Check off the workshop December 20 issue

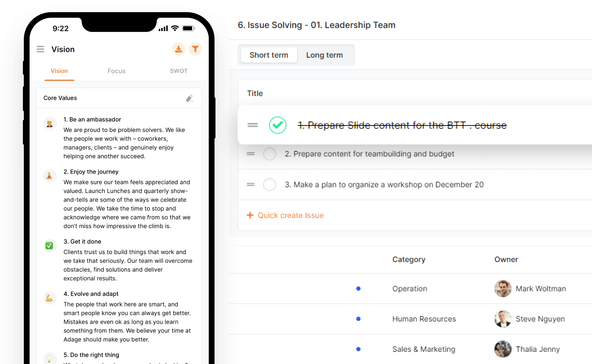click(270, 185)
